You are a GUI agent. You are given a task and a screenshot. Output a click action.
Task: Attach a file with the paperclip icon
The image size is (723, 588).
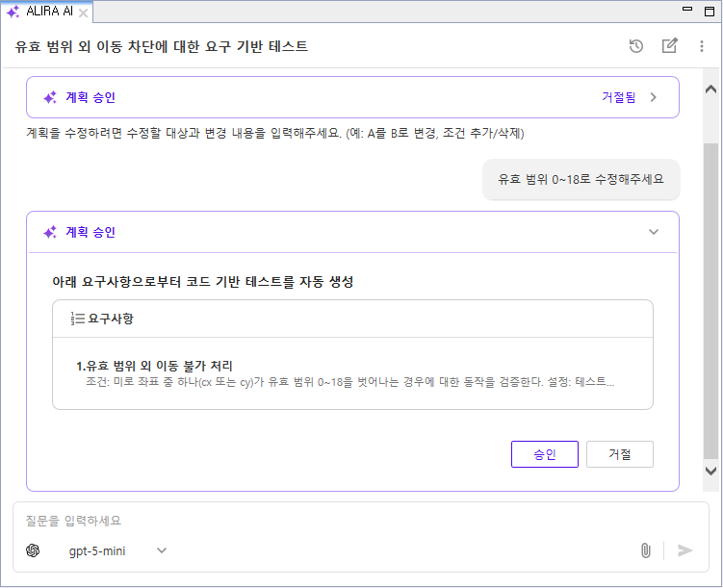point(646,550)
